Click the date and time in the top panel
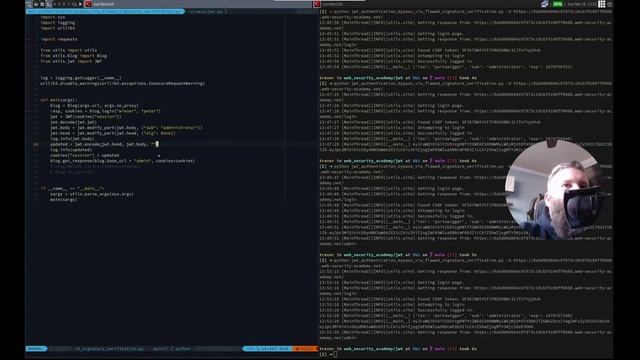Screen dimensions: 640x360 click(x=582, y=4)
